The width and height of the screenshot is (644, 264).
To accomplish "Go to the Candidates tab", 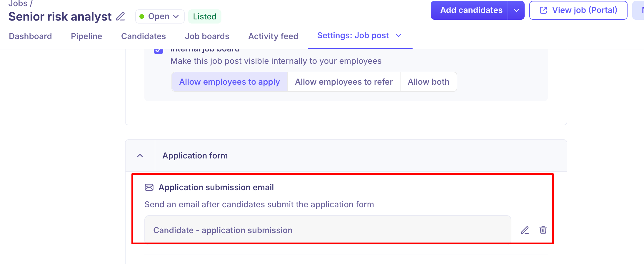I will pos(144,36).
